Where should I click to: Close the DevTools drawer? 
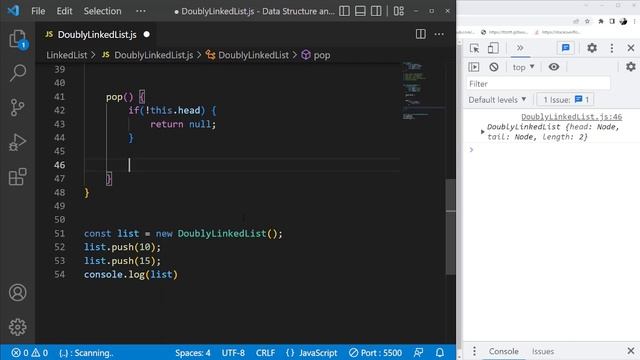[x=631, y=351]
